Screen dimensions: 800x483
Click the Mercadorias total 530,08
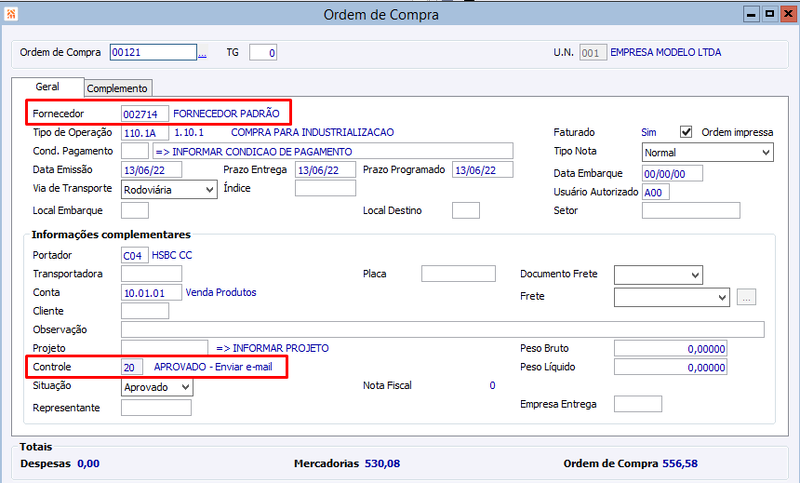coord(382,464)
